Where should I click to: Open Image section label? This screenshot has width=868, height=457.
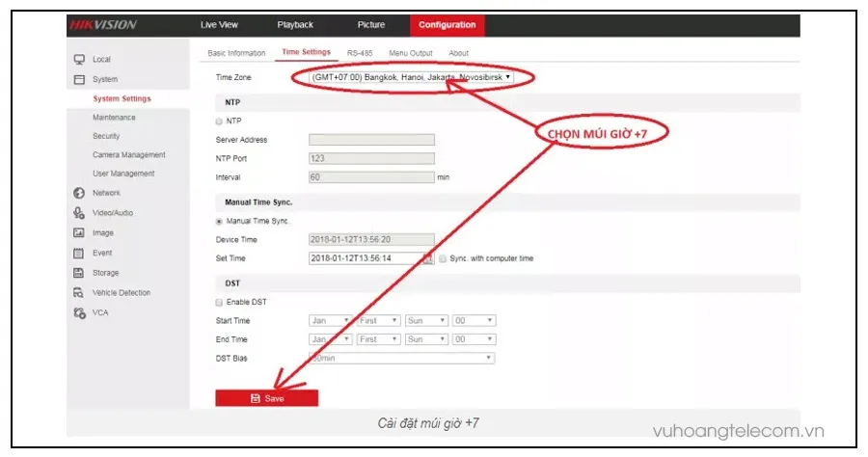click(103, 233)
